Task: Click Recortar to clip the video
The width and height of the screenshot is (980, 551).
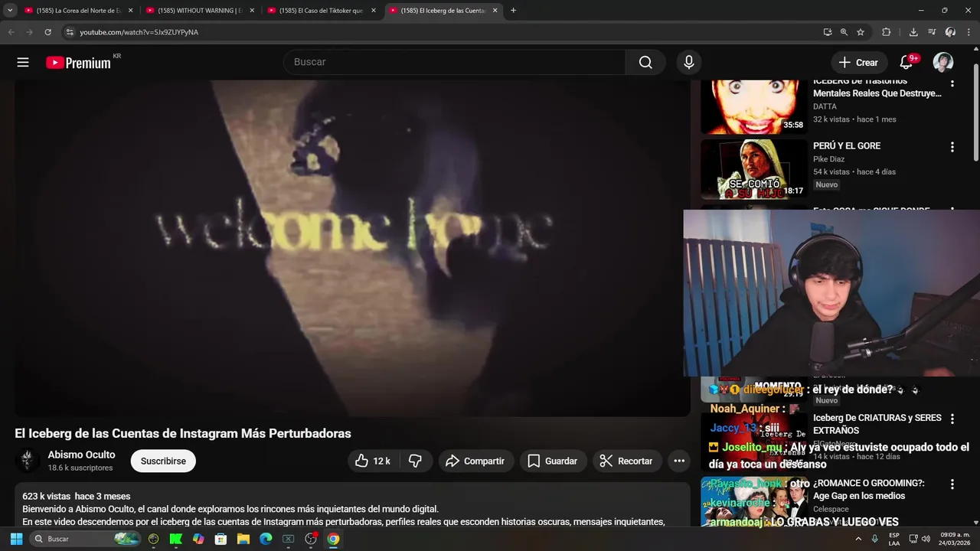Action: point(626,461)
